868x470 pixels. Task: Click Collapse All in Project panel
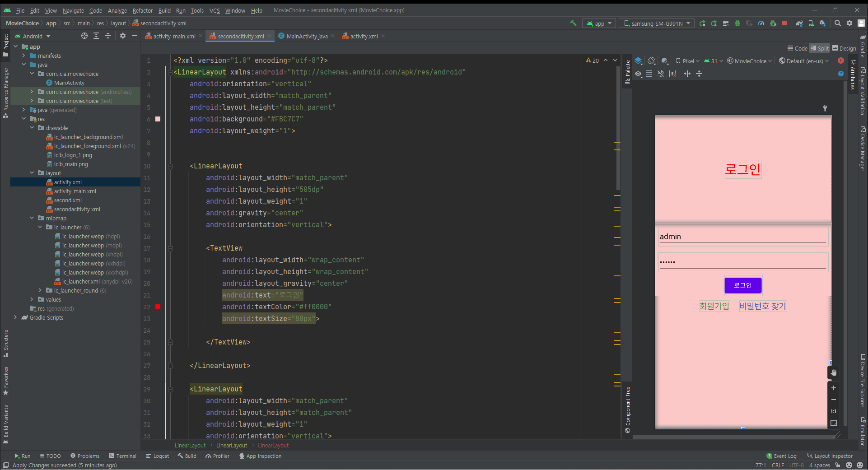tap(108, 36)
